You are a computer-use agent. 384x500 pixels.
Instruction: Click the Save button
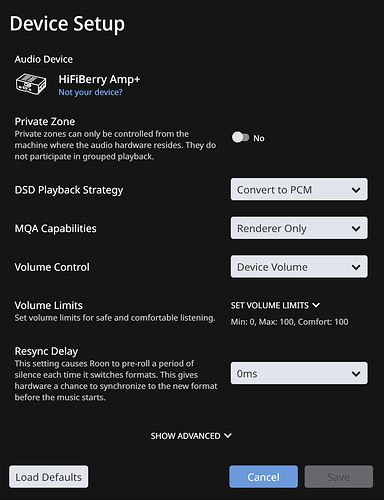click(x=339, y=477)
